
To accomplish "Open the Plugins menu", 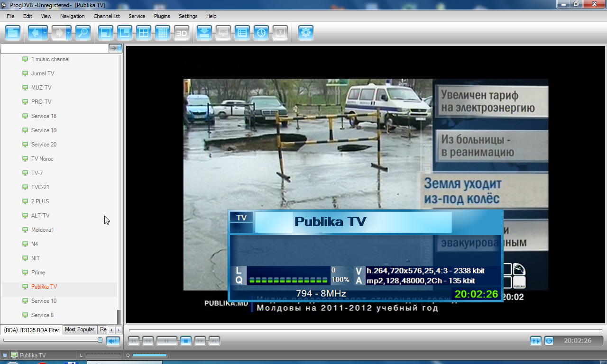I will (x=162, y=16).
